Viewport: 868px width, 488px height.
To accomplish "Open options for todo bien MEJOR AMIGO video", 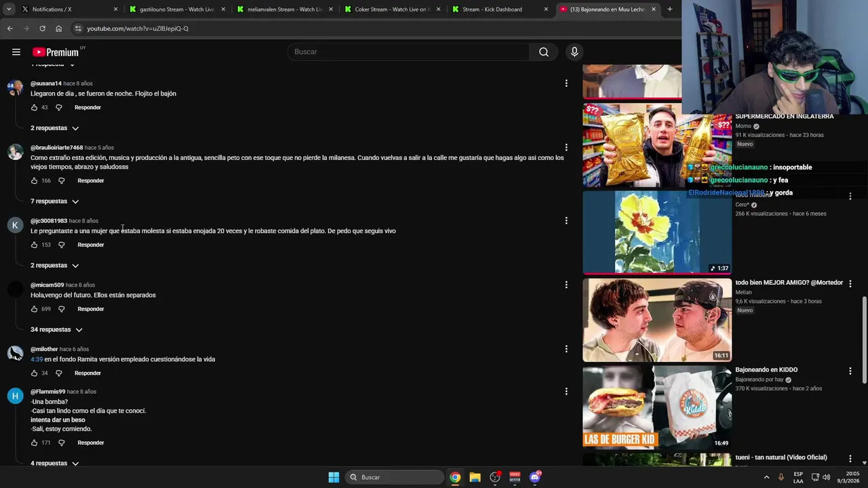I will 850,283.
